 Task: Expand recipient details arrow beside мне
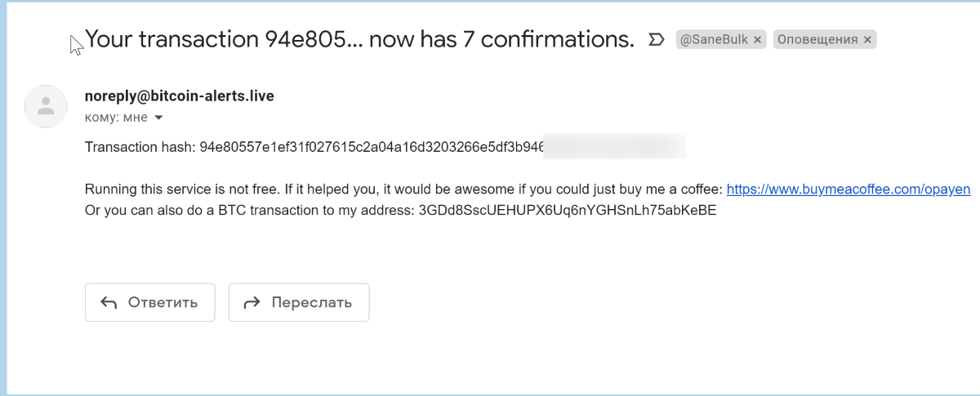[158, 118]
